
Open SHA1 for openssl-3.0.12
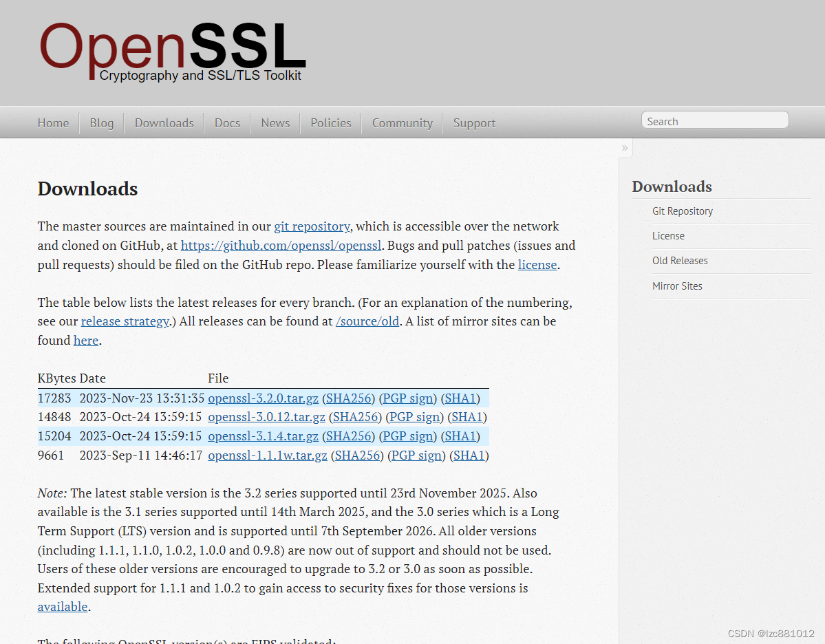point(467,417)
